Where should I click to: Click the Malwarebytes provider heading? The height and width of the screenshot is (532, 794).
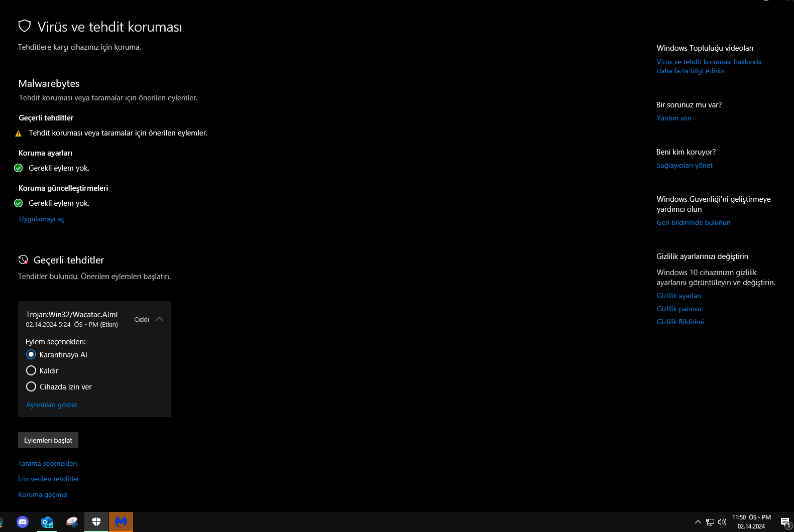pos(49,84)
